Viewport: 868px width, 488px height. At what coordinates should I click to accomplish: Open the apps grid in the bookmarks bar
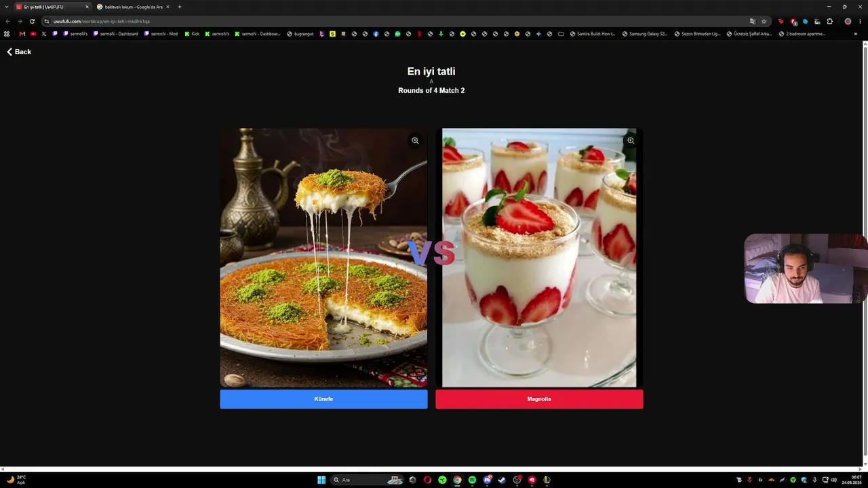coord(7,34)
